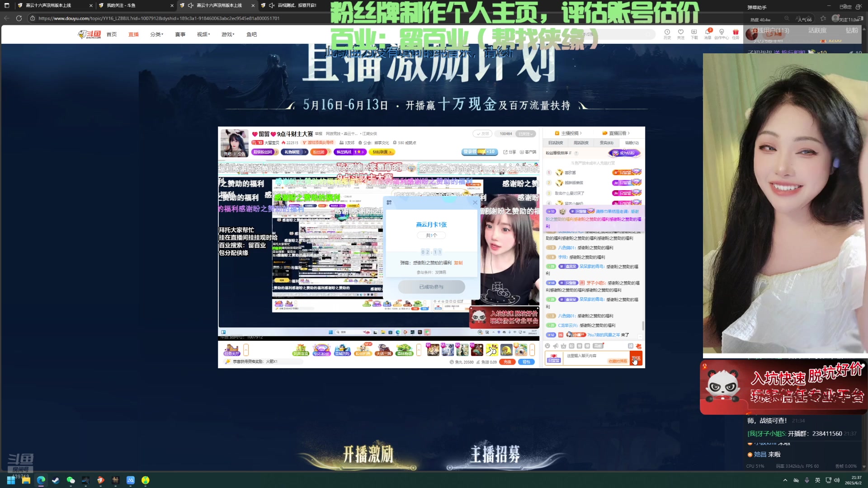Open the Creator Center lightbulb icon

point(722,32)
